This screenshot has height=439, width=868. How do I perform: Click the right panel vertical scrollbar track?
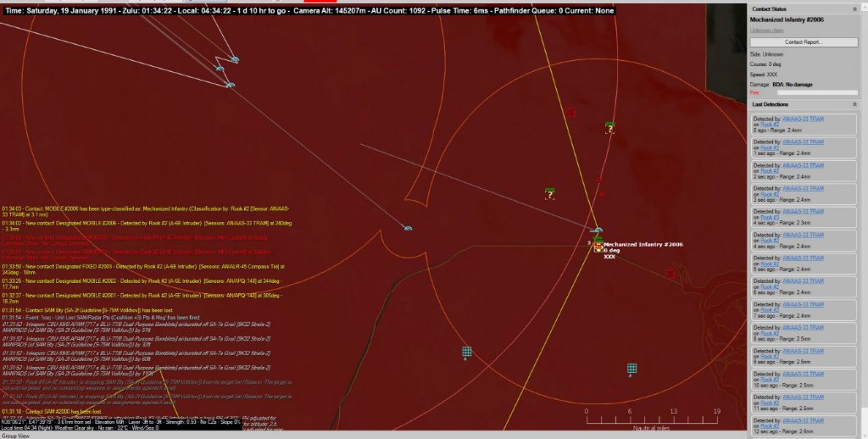[864, 221]
